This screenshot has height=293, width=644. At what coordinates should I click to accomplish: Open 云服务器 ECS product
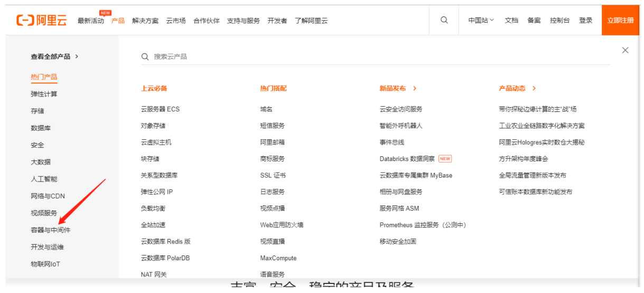point(160,109)
